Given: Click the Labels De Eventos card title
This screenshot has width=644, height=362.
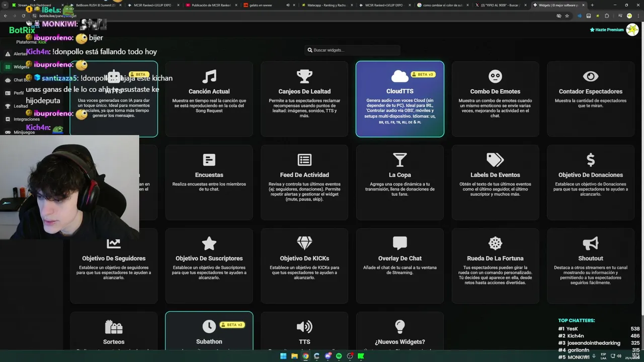Looking at the screenshot, I should (x=495, y=175).
